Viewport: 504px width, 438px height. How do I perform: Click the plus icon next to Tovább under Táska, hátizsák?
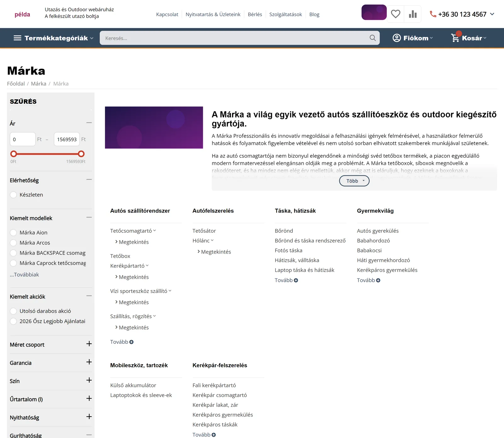tap(296, 280)
